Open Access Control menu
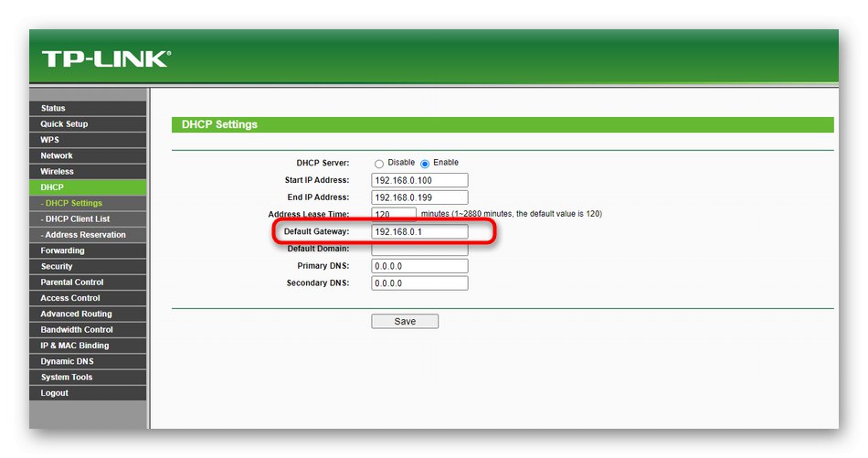Screen dimensions: 868x458 point(88,298)
